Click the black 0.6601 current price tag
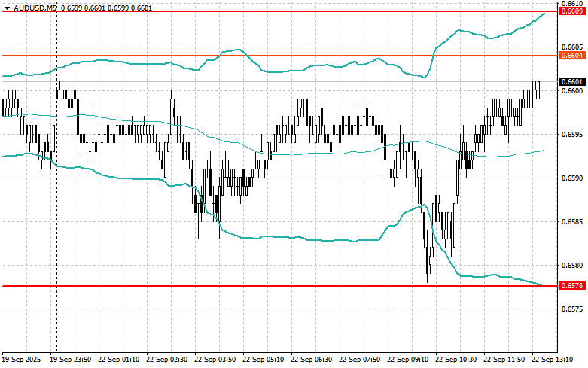The image size is (588, 368). (572, 82)
